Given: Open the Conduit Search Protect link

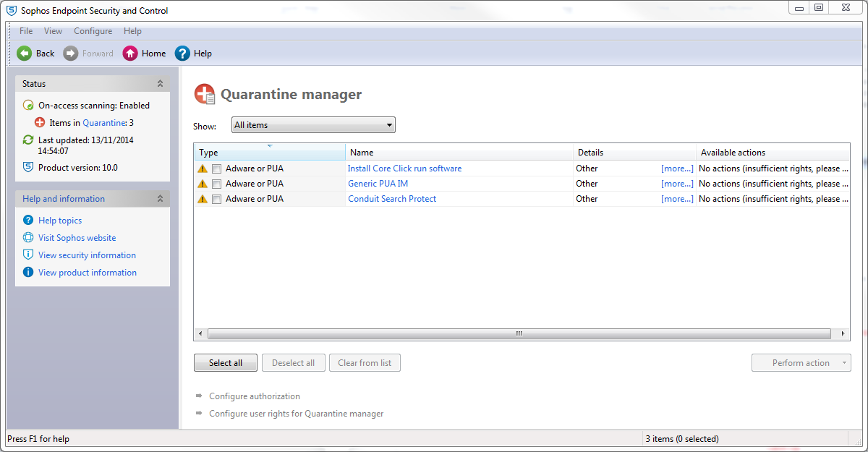Looking at the screenshot, I should click(x=392, y=199).
